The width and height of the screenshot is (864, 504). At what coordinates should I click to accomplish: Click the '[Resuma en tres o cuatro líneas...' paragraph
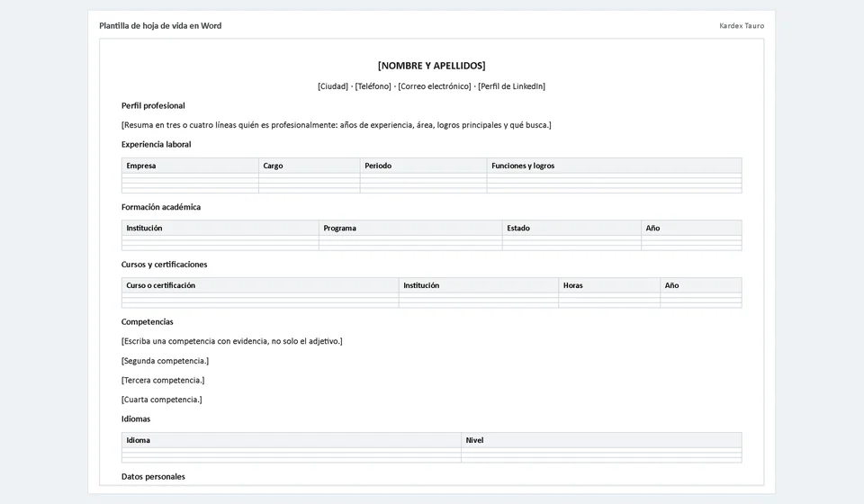click(336, 125)
